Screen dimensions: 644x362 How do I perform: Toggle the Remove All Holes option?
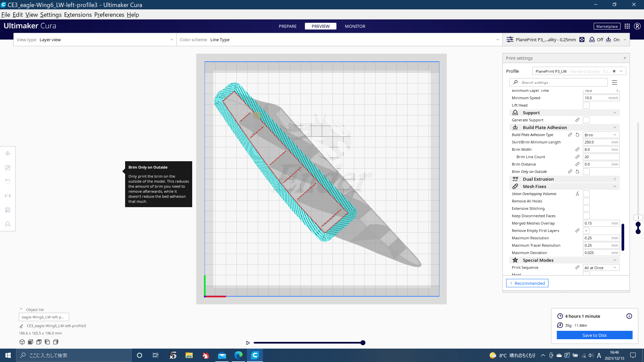pos(586,201)
